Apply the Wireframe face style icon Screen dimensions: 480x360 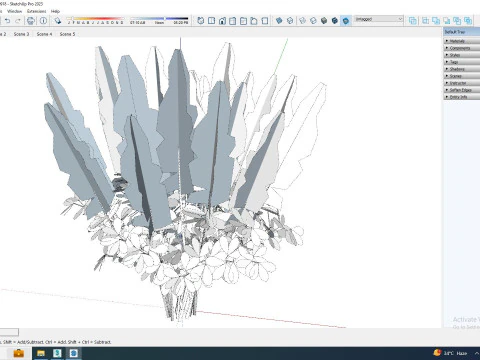pos(303,21)
